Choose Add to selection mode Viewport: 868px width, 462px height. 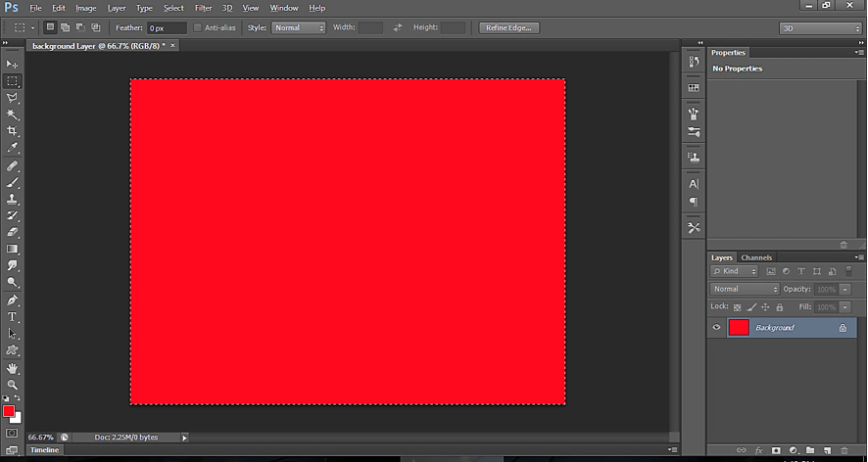point(66,27)
